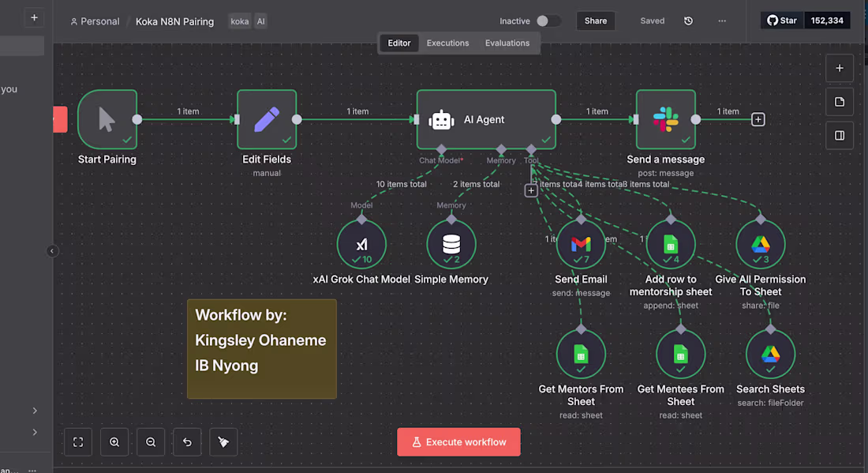The width and height of the screenshot is (868, 473).
Task: Click the fit-to-view zoom button
Action: tap(77, 441)
